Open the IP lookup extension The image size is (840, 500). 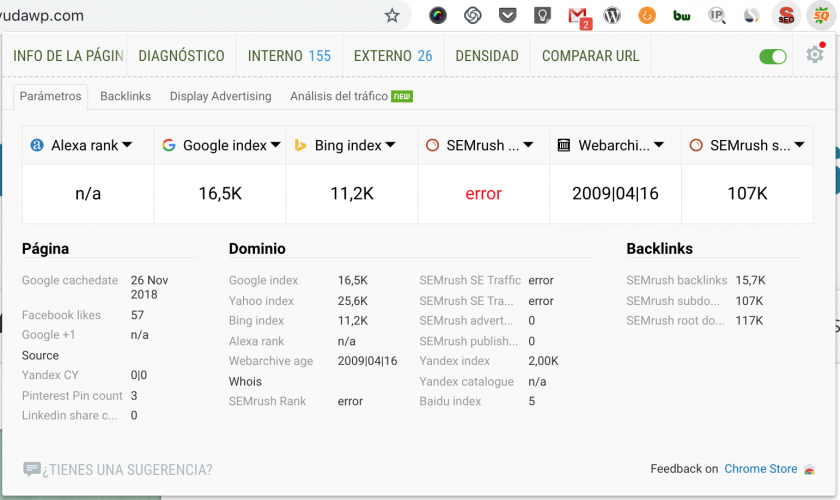(717, 16)
